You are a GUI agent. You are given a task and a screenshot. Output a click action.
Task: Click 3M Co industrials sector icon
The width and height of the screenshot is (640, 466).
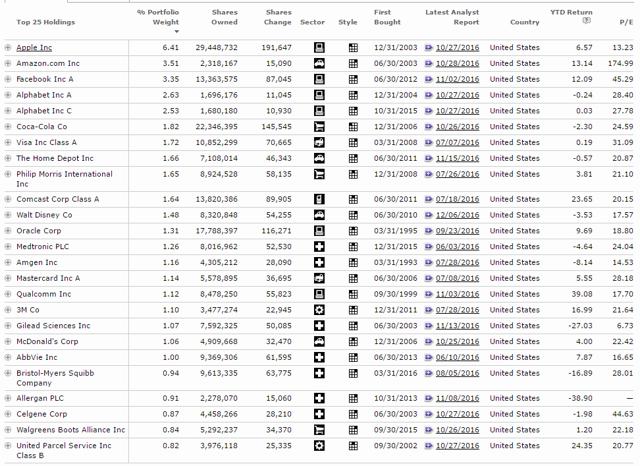319,310
